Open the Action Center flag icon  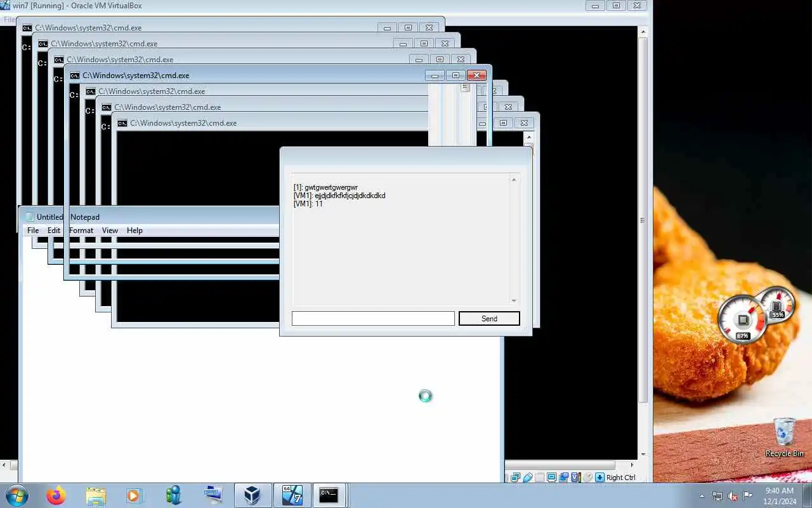tap(748, 496)
